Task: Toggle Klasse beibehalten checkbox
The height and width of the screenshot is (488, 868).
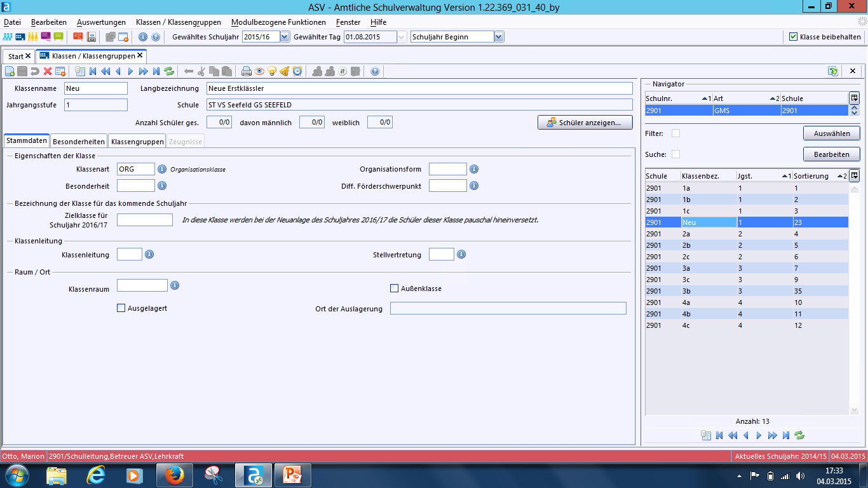Action: tap(793, 37)
